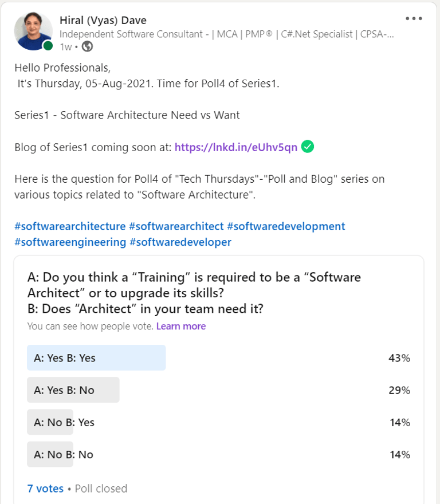The width and height of the screenshot is (440, 504).
Task: Open #softwaredeveloper hashtag
Action: tap(180, 242)
